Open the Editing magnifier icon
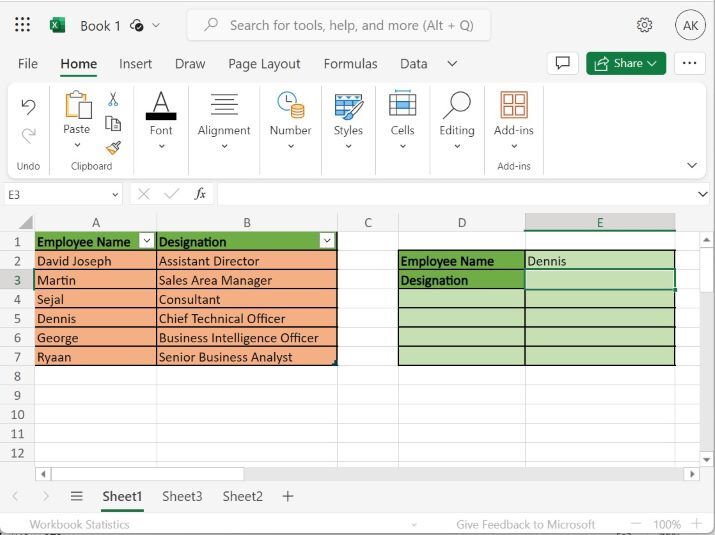The height and width of the screenshot is (535, 715). pos(456,105)
